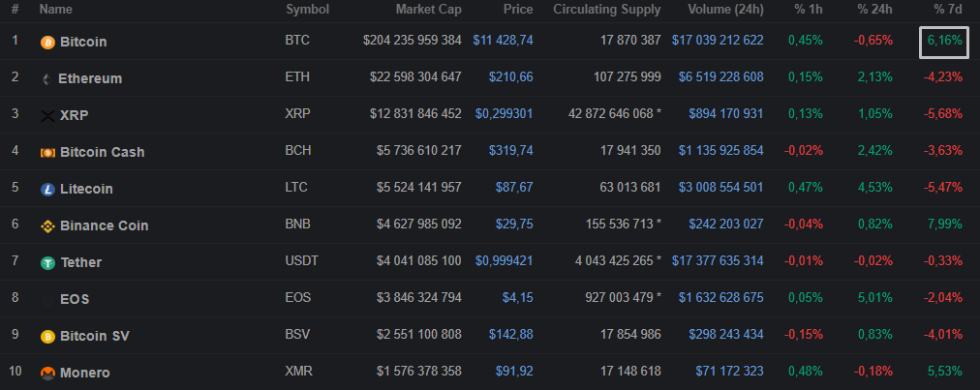This screenshot has width=980, height=390.
Task: Click Litecoin 24h change 4,53%
Action: (x=875, y=188)
